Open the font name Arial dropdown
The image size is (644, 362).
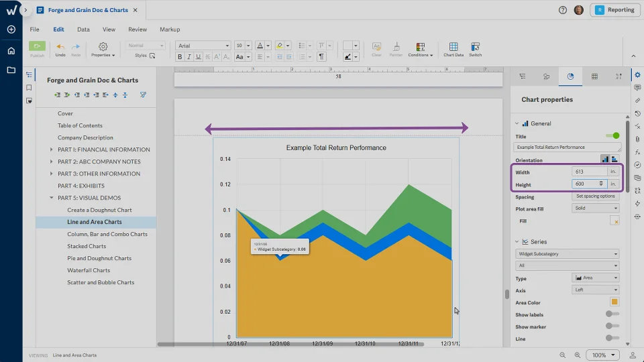coord(203,46)
